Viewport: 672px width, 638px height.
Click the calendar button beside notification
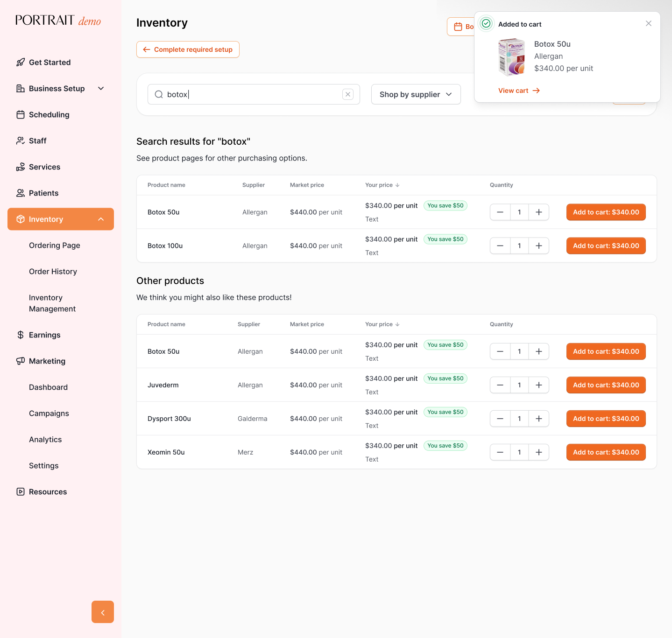click(x=461, y=27)
